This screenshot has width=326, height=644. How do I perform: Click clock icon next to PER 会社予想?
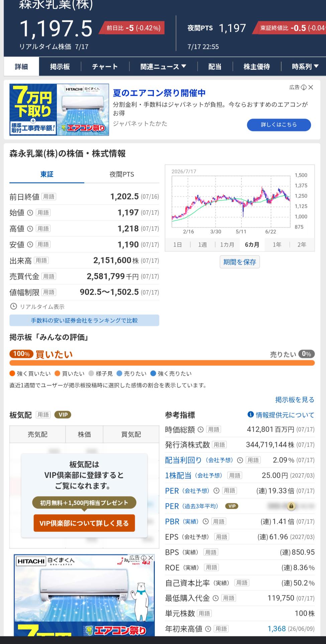coord(216,491)
